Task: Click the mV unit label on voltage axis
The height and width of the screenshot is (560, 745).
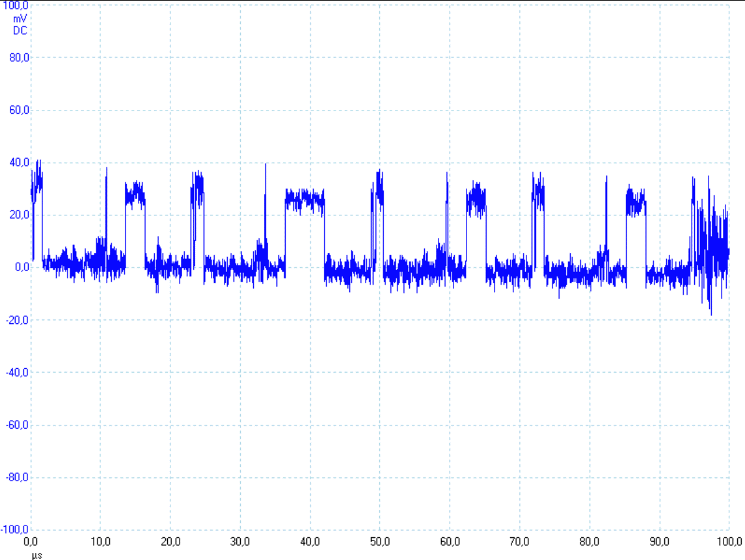Action: [20, 18]
